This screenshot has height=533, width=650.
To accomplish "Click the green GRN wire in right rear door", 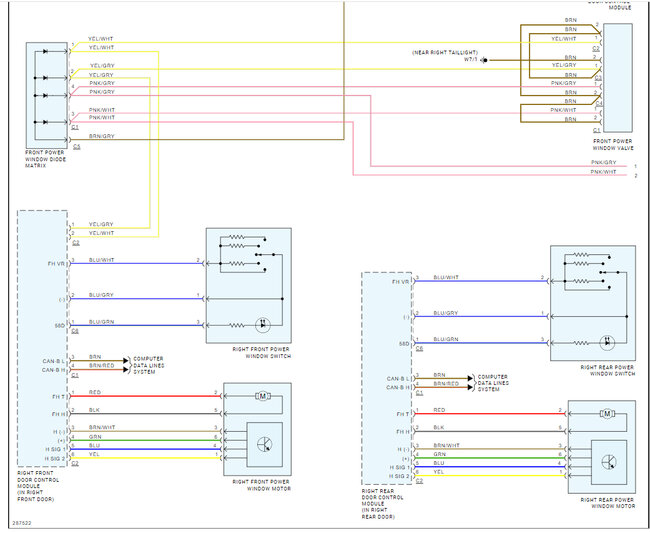I will click(491, 458).
